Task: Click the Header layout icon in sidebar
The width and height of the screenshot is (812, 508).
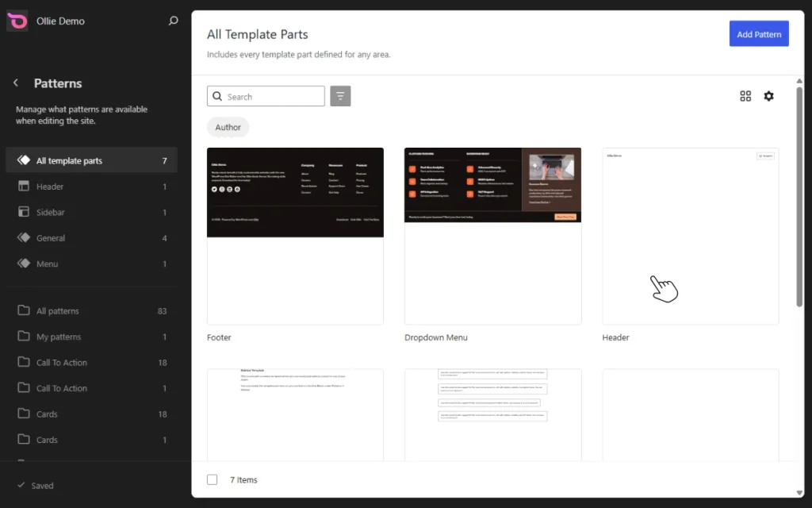Action: click(x=24, y=186)
